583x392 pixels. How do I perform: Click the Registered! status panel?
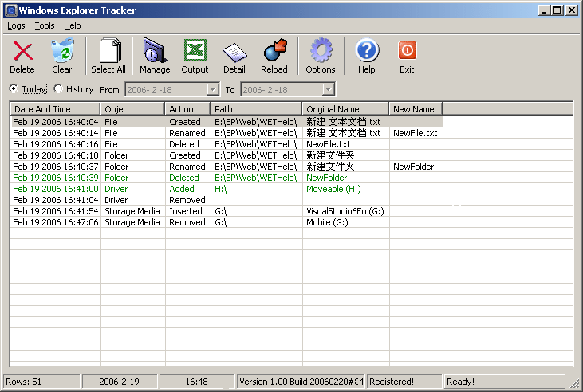[404, 382]
